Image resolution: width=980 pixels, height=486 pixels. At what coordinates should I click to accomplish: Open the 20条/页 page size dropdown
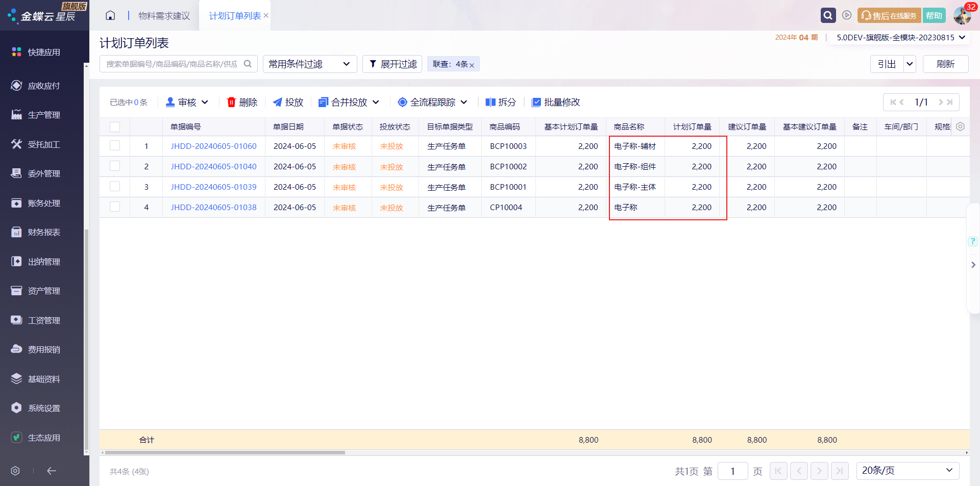[x=908, y=471]
